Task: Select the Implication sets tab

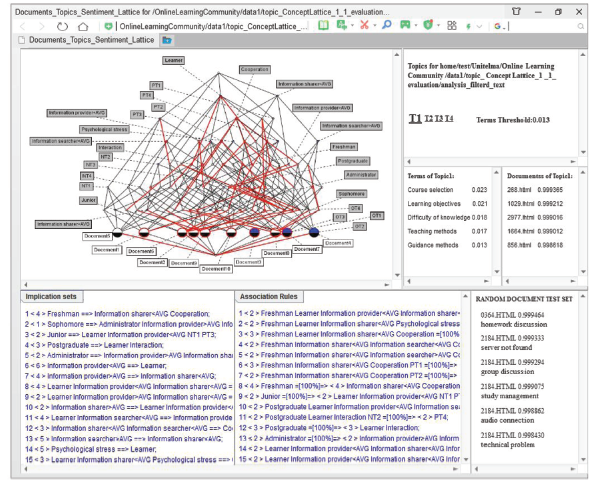Action: tap(51, 297)
